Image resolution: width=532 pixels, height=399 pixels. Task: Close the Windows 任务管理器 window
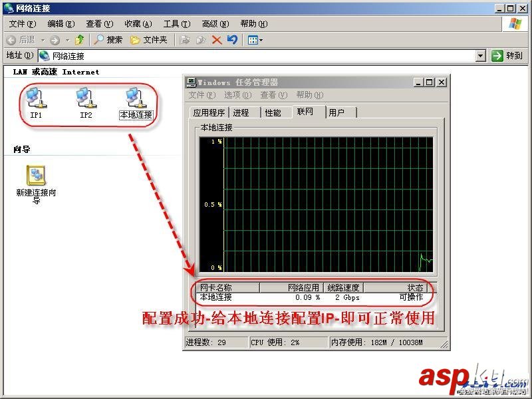coord(441,82)
